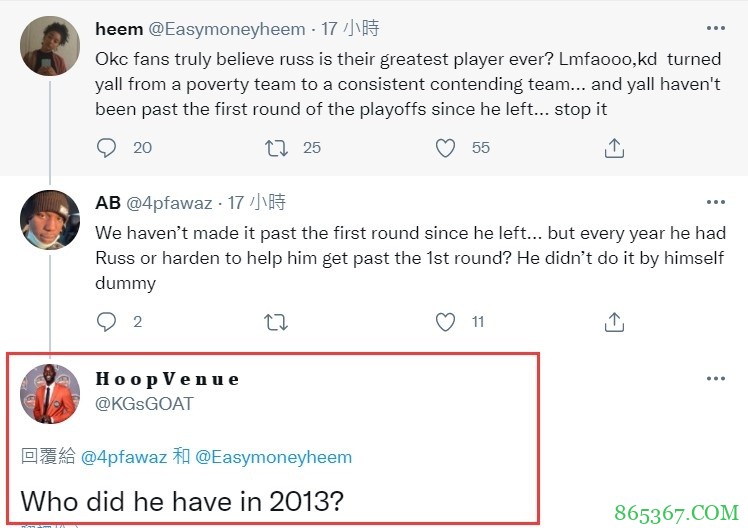Viewport: 748px width, 528px height.
Task: Like AB's tweet with 11 likes
Action: pyautogui.click(x=446, y=322)
